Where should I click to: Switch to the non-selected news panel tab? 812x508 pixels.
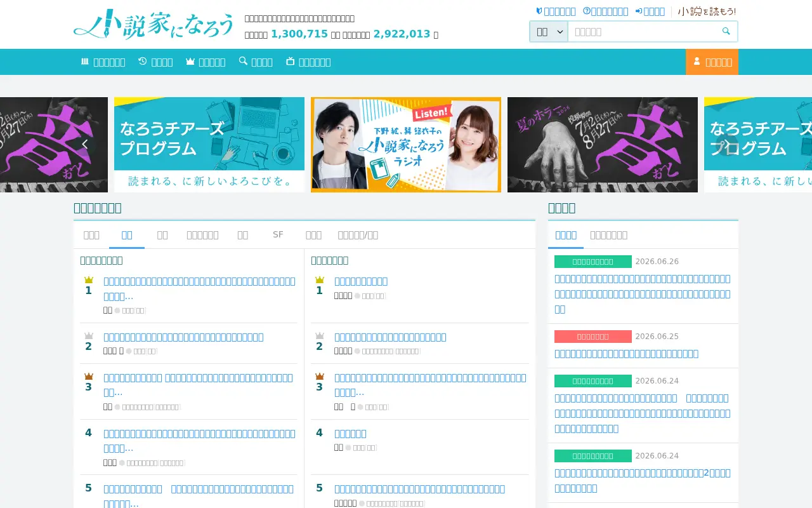pos(609,235)
